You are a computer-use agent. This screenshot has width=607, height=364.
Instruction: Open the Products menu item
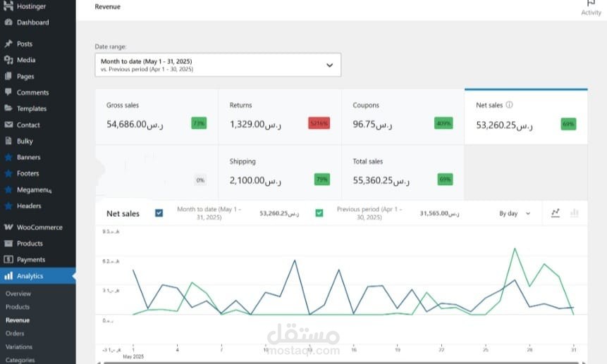[30, 244]
